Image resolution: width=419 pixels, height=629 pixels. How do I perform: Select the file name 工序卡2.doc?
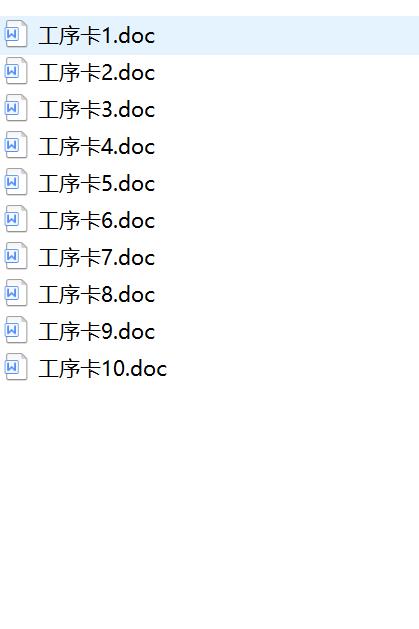(x=97, y=73)
